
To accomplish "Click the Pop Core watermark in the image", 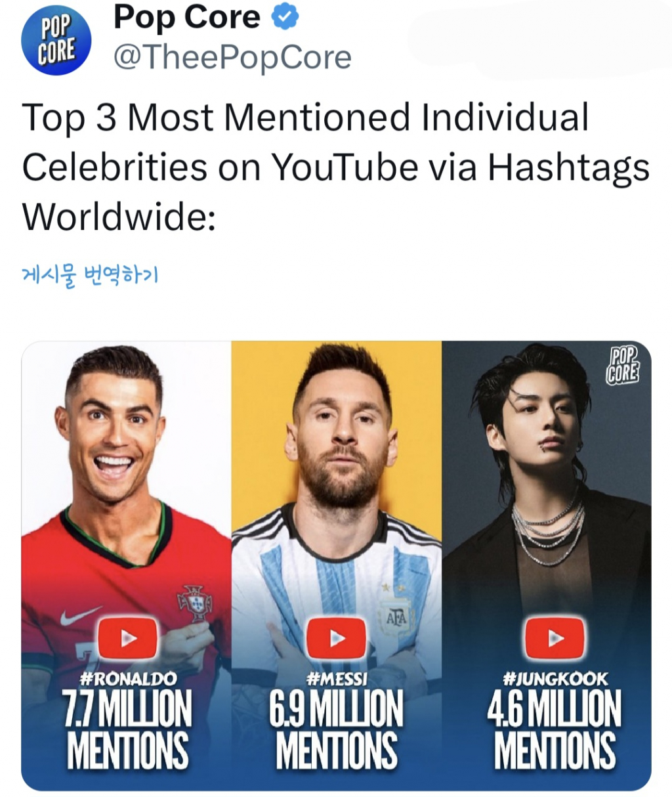I will 622,366.
